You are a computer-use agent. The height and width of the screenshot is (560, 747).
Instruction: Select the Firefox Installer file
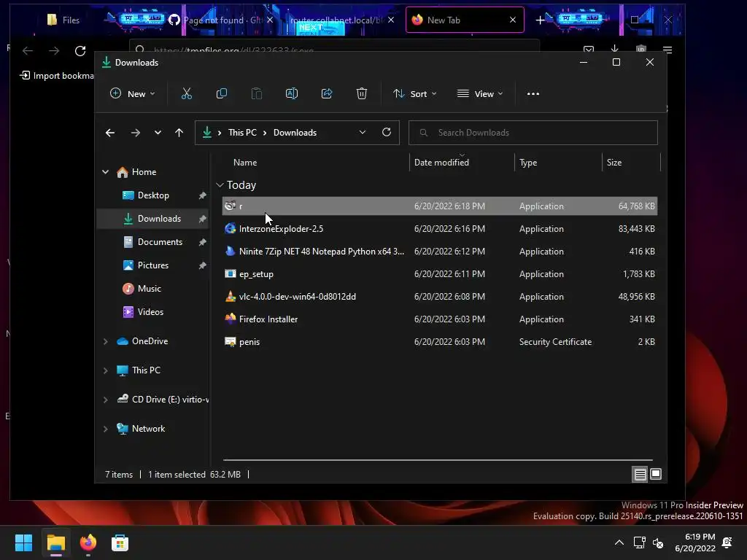pos(440,319)
